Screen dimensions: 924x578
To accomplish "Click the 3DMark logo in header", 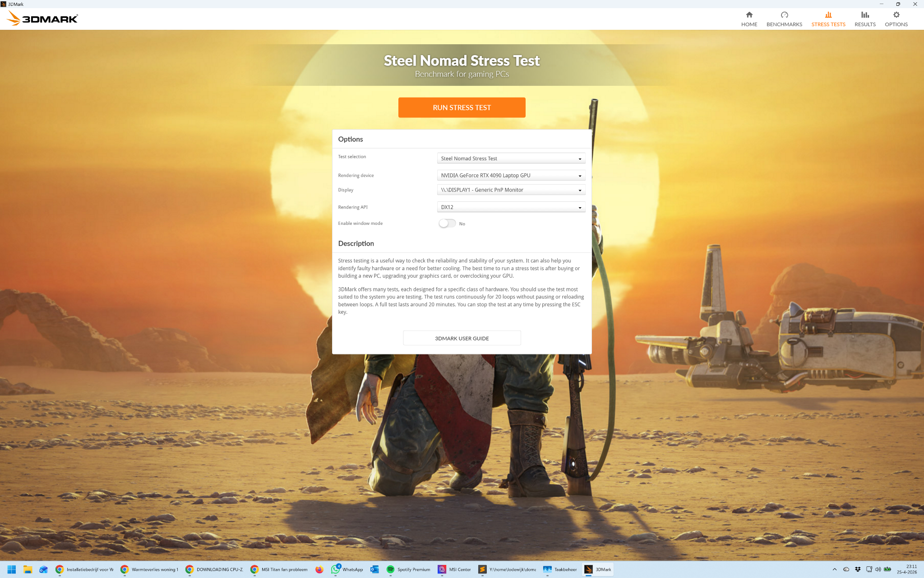I will click(x=42, y=19).
